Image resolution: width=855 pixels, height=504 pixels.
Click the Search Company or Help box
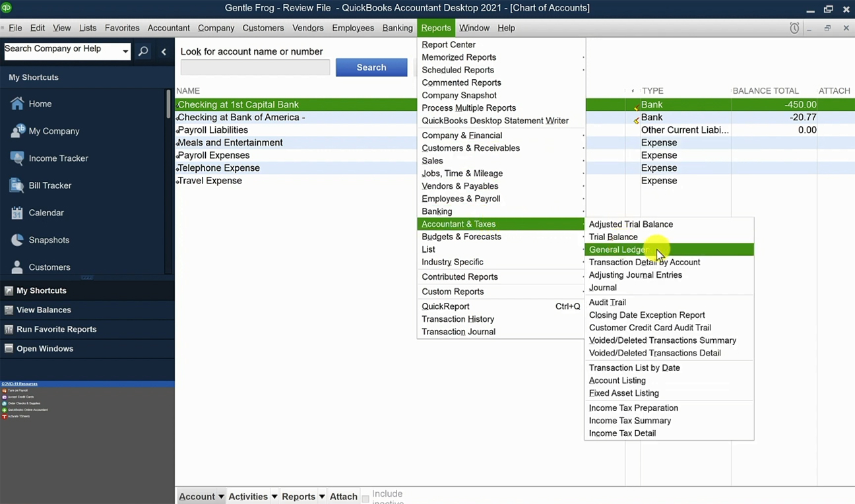(61, 51)
